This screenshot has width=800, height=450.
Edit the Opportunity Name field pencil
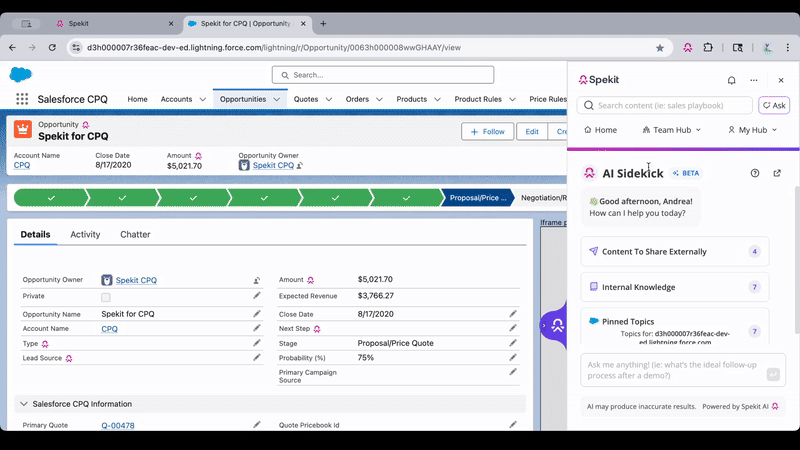257,314
